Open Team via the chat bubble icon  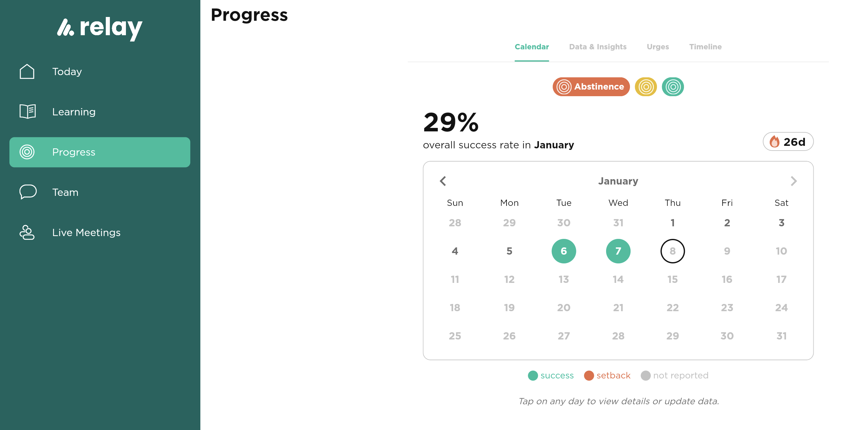pyautogui.click(x=27, y=192)
